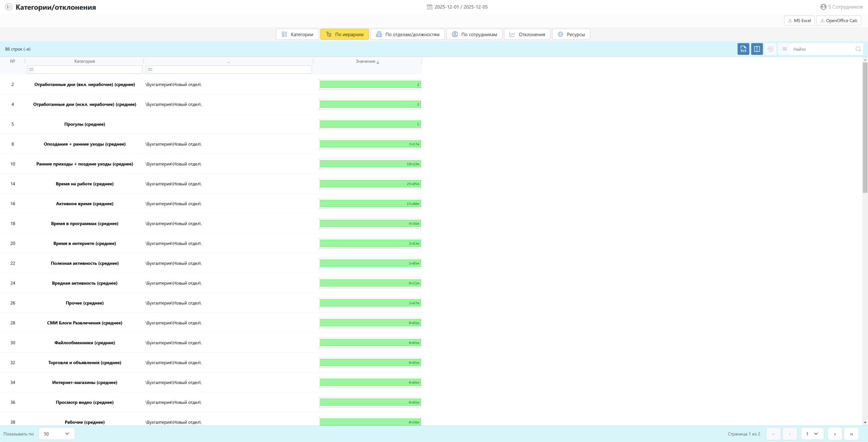Open the column chooser icon
This screenshot has height=442, width=868.
tap(756, 49)
